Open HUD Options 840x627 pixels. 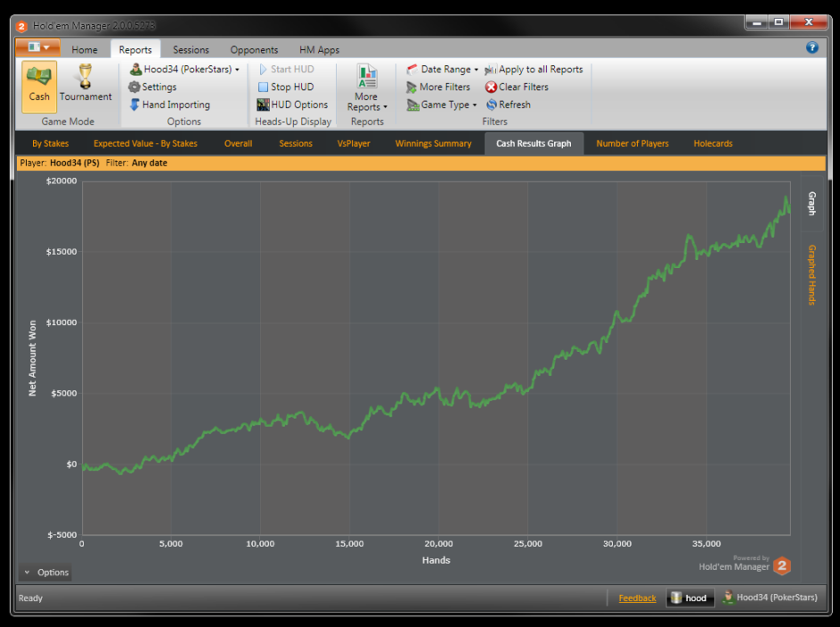coord(292,104)
